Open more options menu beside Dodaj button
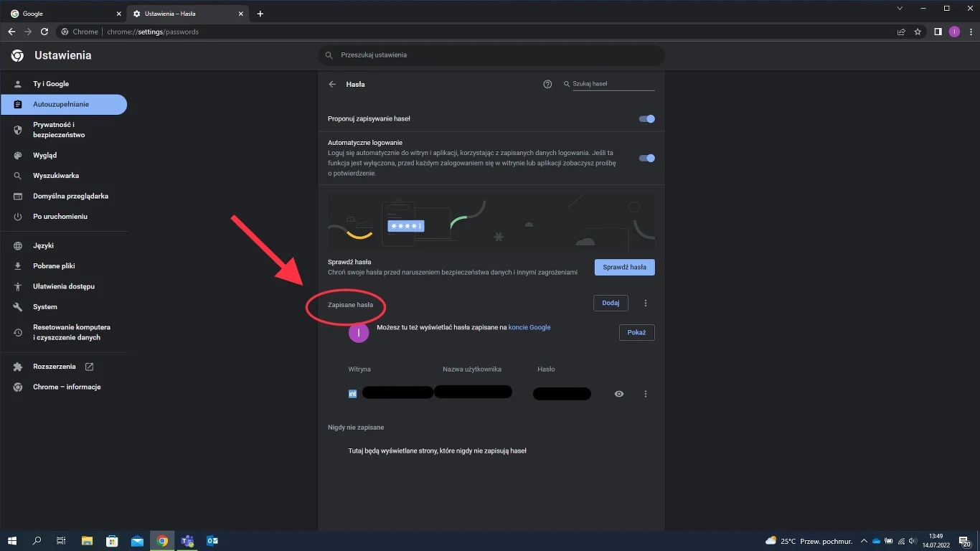 (x=646, y=303)
